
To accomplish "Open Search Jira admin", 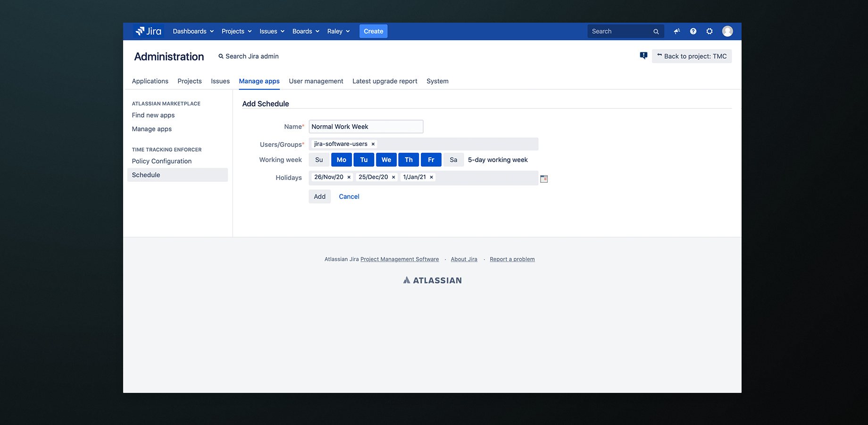I will pyautogui.click(x=249, y=56).
